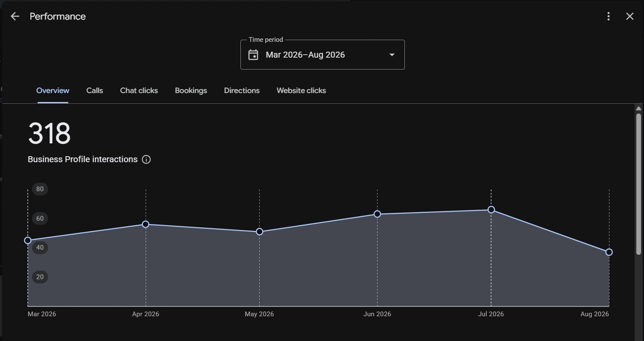The width and height of the screenshot is (644, 341).
Task: Click the 60 y-axis label
Action: [40, 219]
